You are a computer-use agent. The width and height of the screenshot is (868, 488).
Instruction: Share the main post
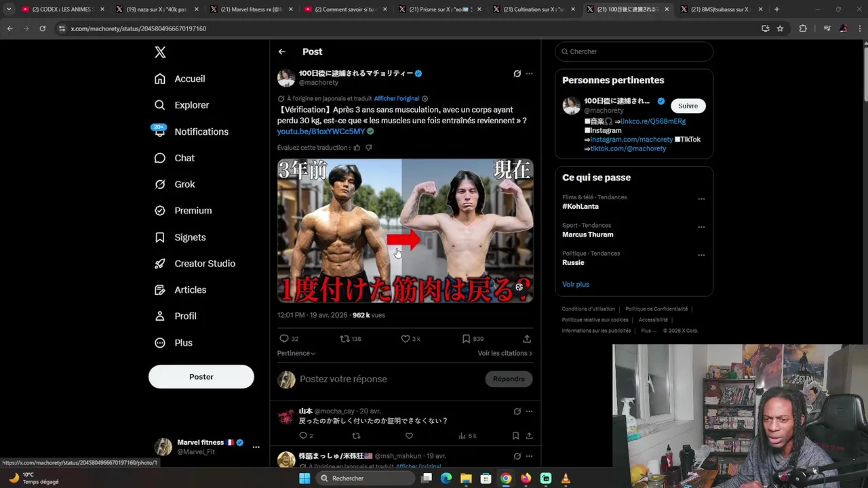point(527,339)
